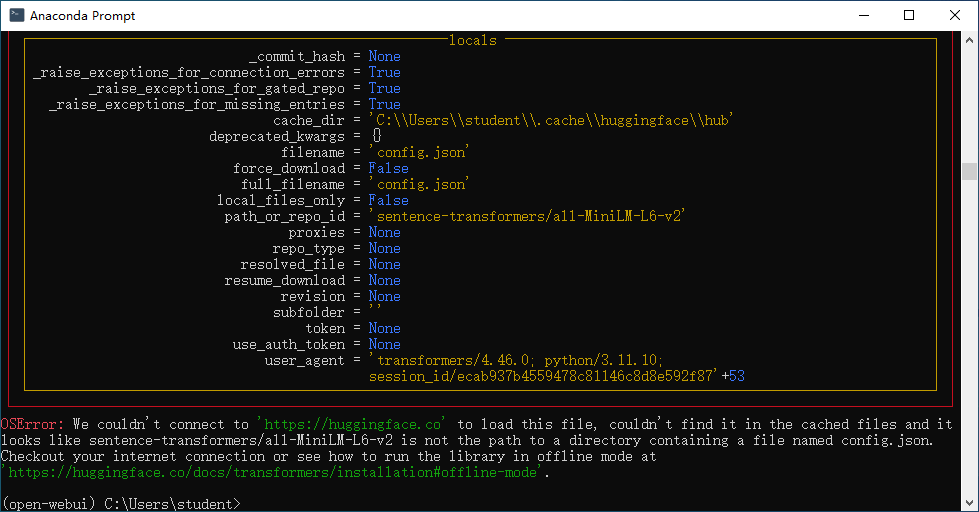Click the Anaconda Prompt title bar icon

[x=16, y=16]
